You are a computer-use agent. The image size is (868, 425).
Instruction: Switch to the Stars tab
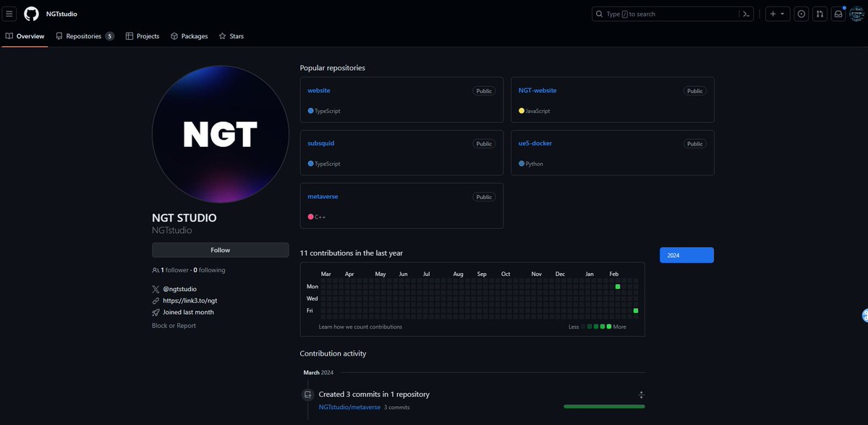tap(231, 36)
